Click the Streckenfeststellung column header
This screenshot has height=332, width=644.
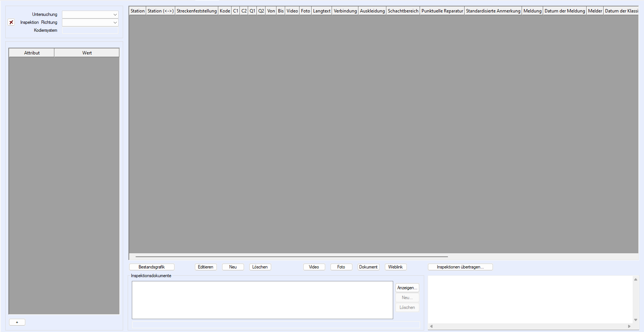coord(196,11)
